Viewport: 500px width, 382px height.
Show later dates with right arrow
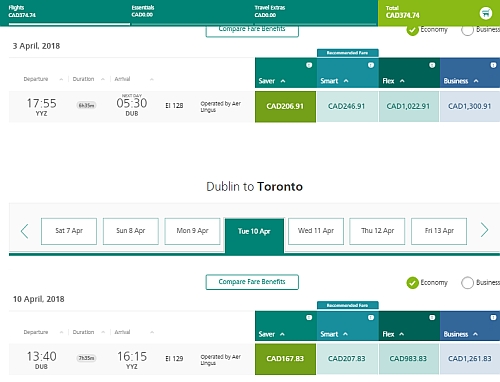tap(484, 230)
